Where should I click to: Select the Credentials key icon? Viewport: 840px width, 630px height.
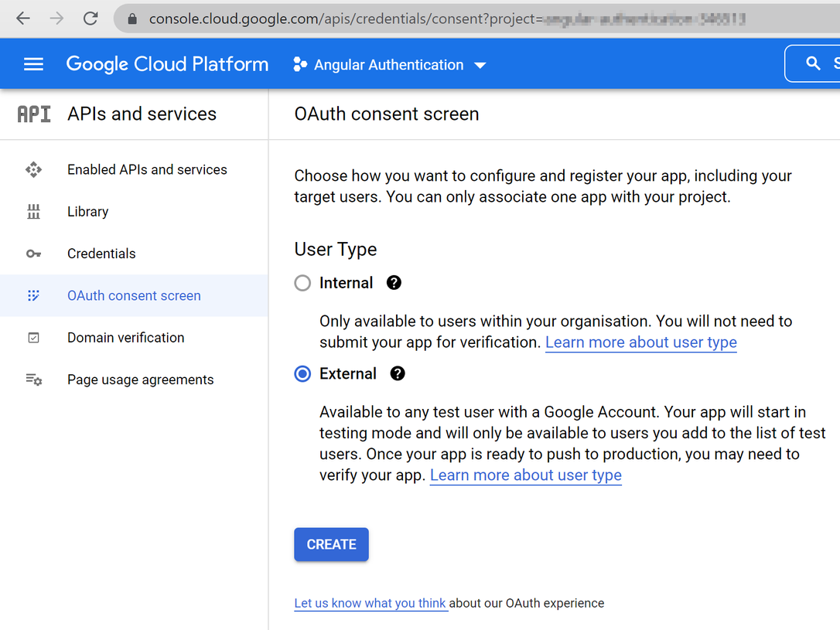click(x=33, y=254)
